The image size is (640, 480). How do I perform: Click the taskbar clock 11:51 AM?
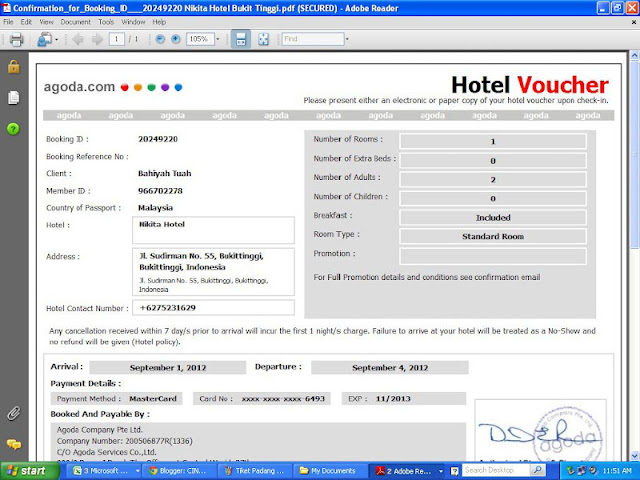pyautogui.click(x=617, y=471)
